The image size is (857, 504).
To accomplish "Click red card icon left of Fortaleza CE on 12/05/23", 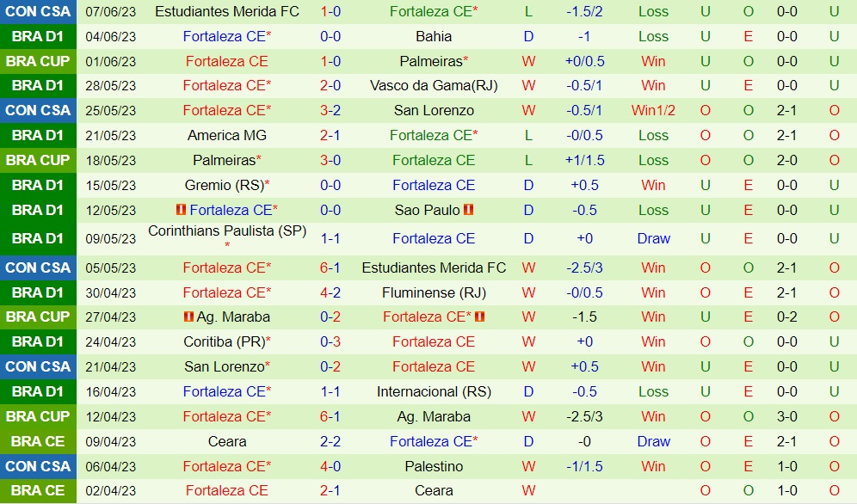I will [181, 210].
